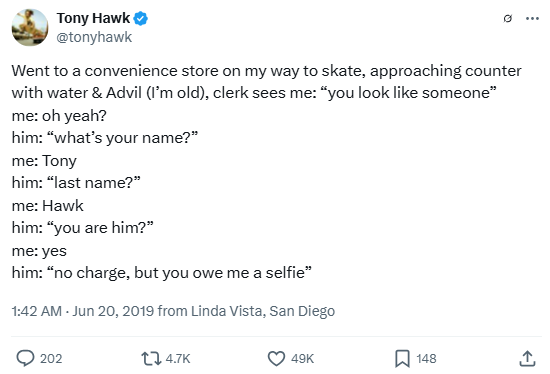
Task: Click the 1:42 AM timestamp
Action: 36,311
